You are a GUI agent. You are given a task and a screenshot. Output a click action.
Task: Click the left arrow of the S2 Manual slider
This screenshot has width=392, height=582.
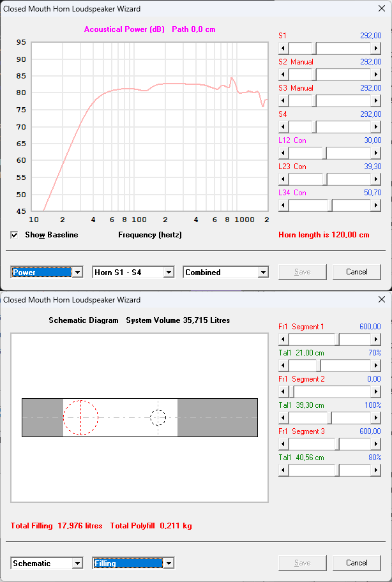click(283, 75)
